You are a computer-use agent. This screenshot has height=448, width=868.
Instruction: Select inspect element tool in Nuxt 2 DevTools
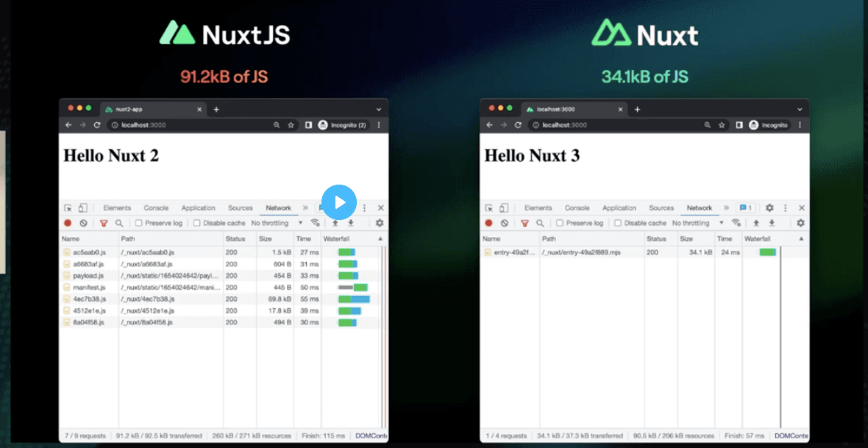click(x=68, y=208)
